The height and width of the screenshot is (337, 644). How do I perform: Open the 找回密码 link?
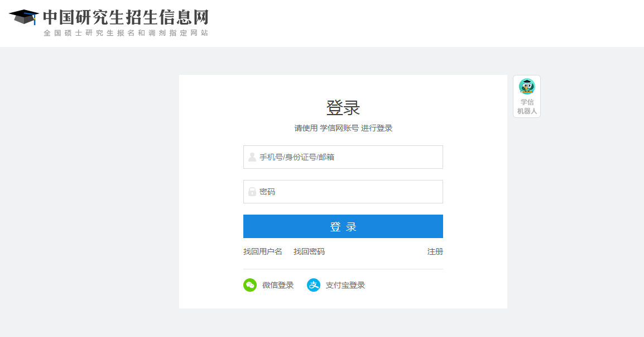click(x=309, y=251)
